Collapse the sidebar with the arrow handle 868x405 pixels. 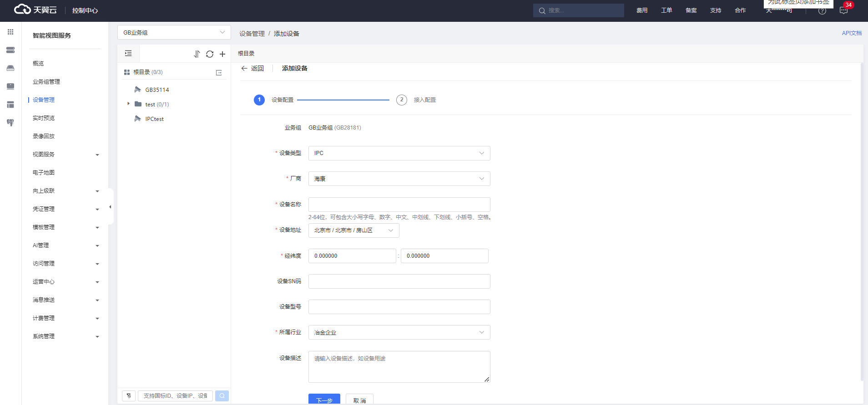tap(110, 207)
